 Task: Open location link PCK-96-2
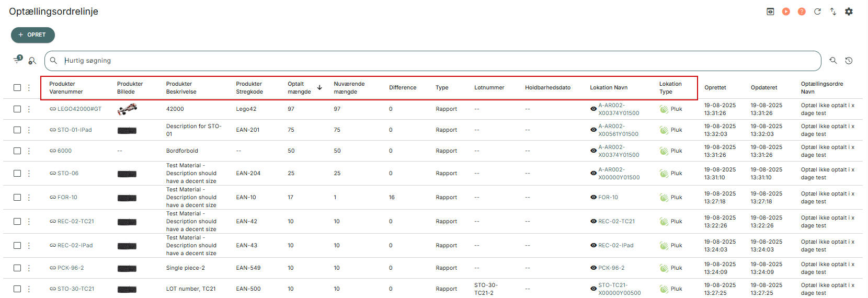coord(611,268)
